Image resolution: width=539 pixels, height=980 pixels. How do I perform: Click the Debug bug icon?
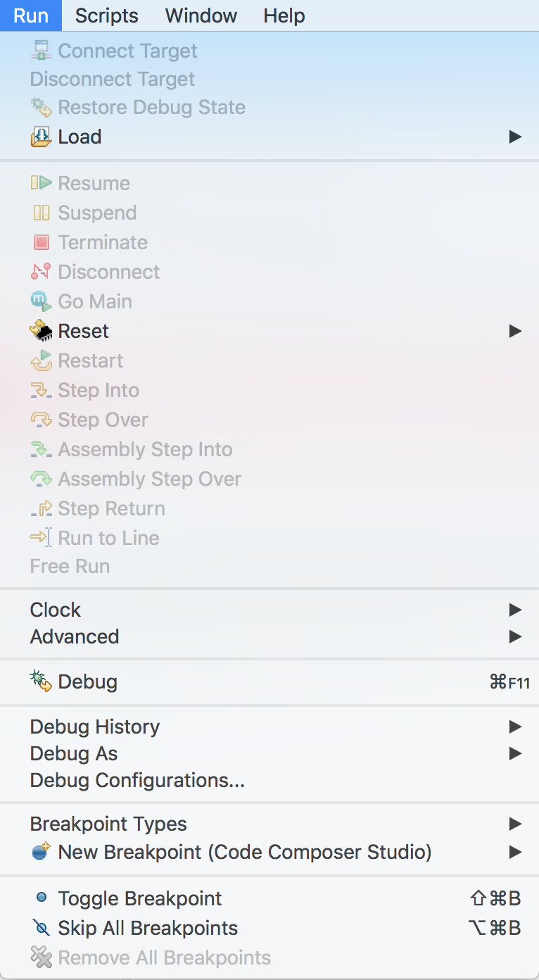(41, 681)
